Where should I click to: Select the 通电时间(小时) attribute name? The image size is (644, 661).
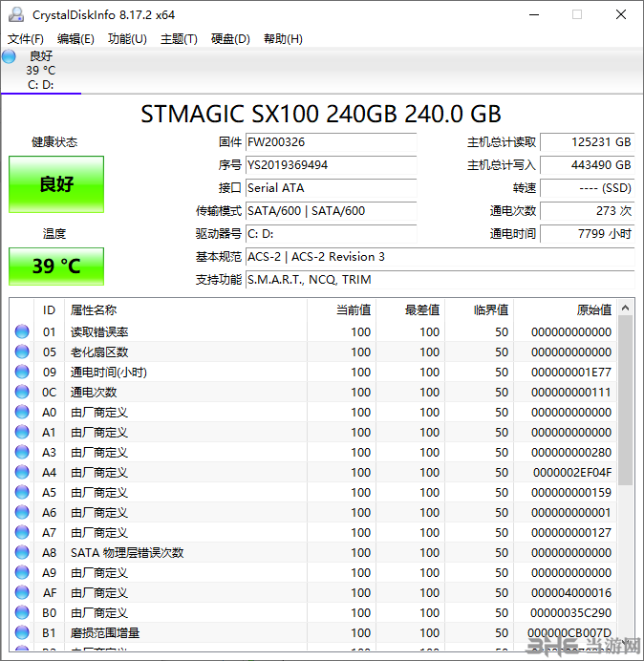coord(108,373)
